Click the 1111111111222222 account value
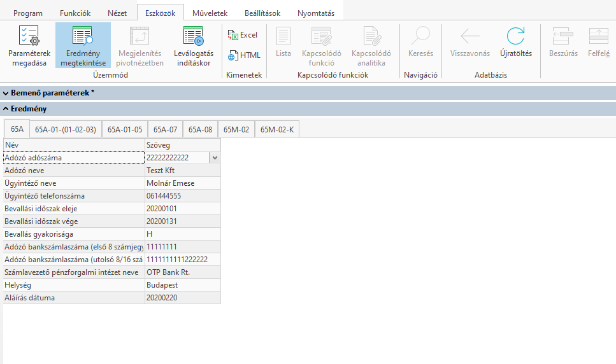616x364 pixels. 183,260
